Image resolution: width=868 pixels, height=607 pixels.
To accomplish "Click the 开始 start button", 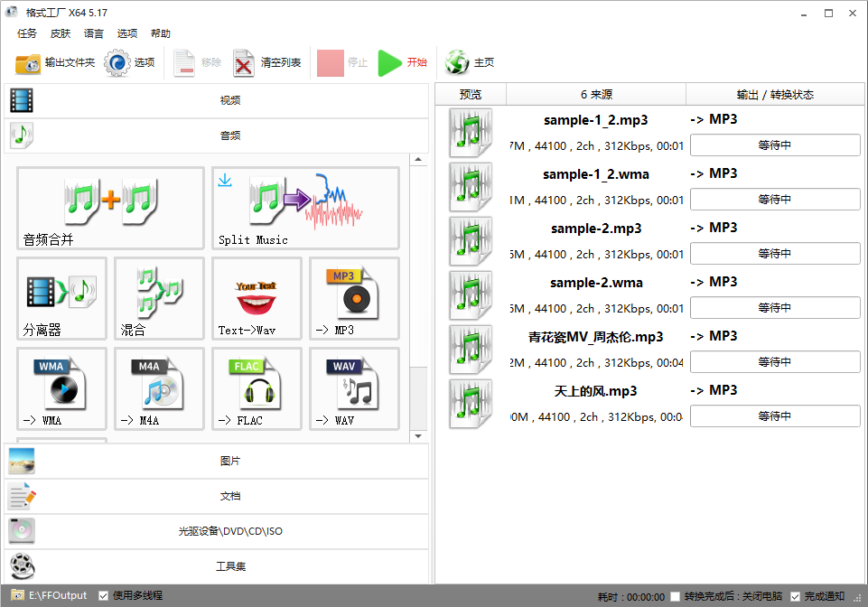I will click(403, 62).
